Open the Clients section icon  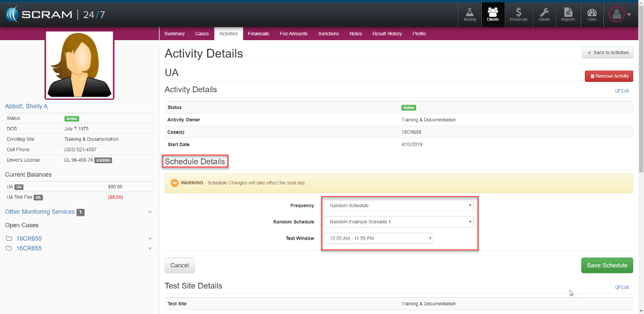(493, 14)
